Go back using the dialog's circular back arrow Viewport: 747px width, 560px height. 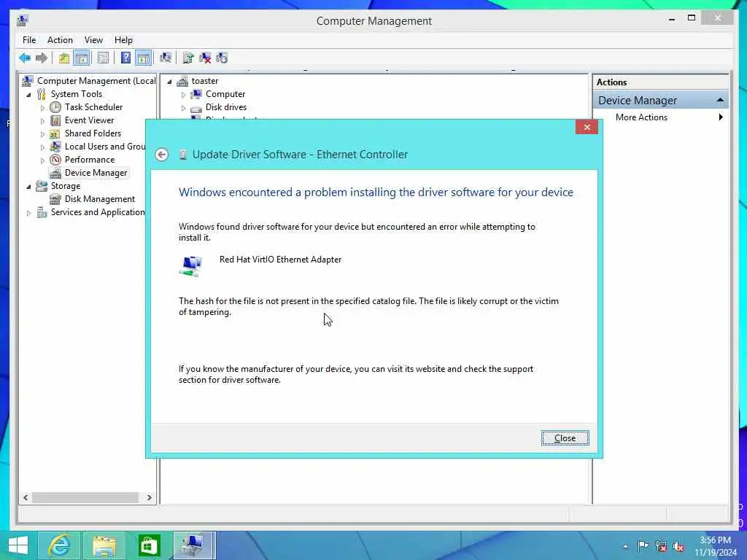click(162, 155)
